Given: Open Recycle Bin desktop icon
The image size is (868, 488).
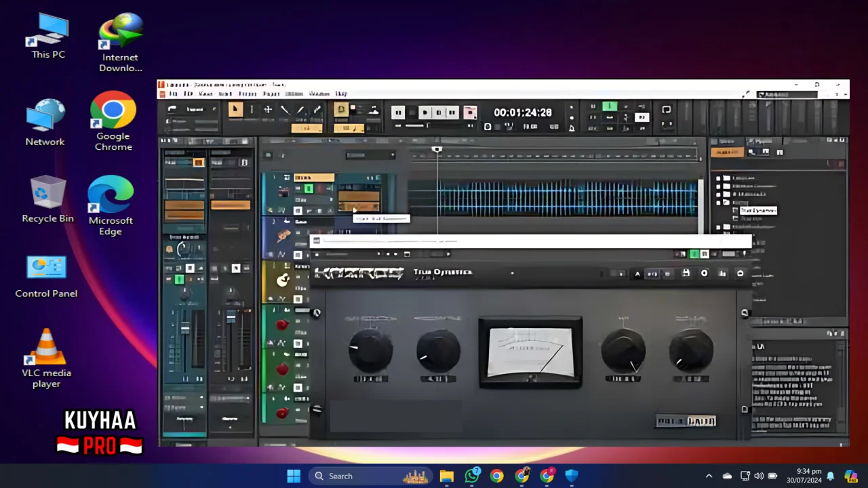Looking at the screenshot, I should point(47,199).
